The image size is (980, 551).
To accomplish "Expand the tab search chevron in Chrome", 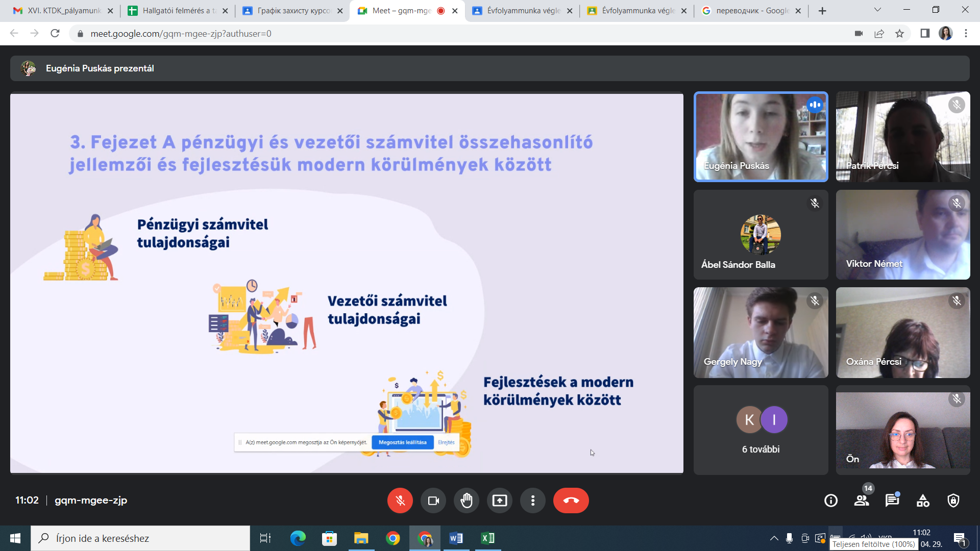I will point(877,10).
